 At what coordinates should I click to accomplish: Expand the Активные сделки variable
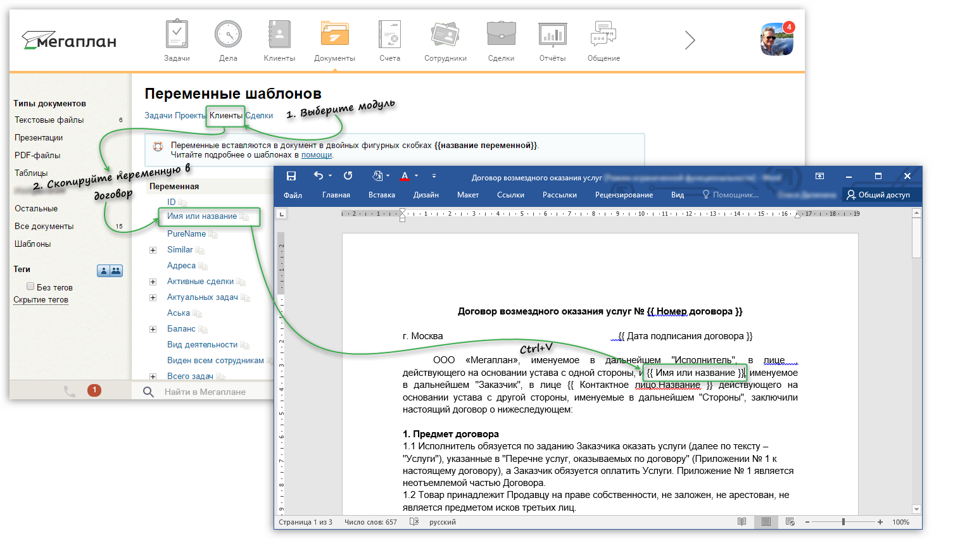point(153,282)
